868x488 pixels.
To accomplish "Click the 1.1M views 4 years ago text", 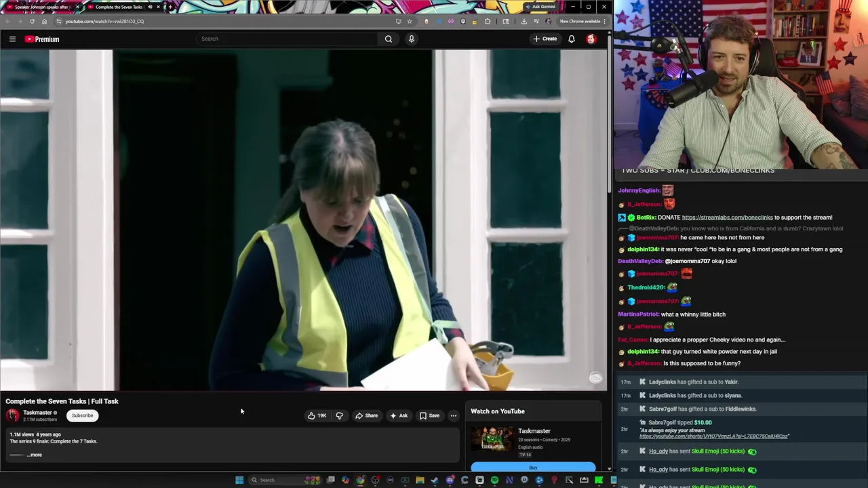I will tap(35, 434).
